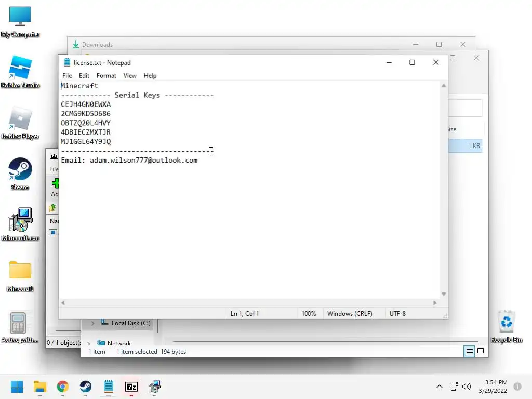Screen dimensions: 532x399
Task: Click the Downloads window title text
Action: click(x=97, y=45)
